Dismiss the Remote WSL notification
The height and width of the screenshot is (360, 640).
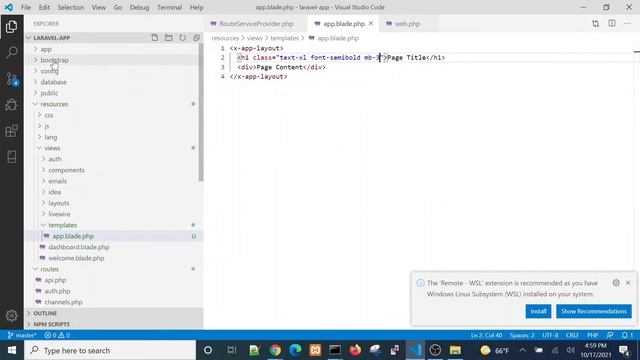pyautogui.click(x=628, y=282)
